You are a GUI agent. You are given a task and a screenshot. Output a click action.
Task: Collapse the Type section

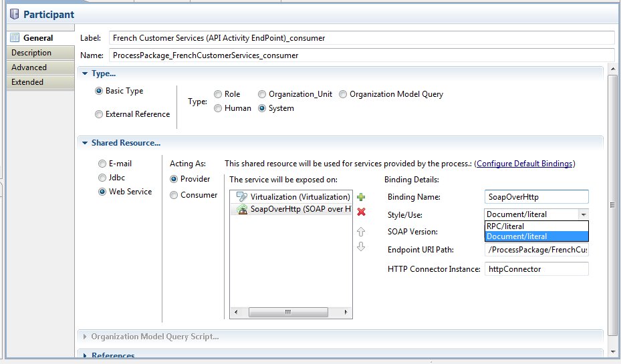pos(85,73)
